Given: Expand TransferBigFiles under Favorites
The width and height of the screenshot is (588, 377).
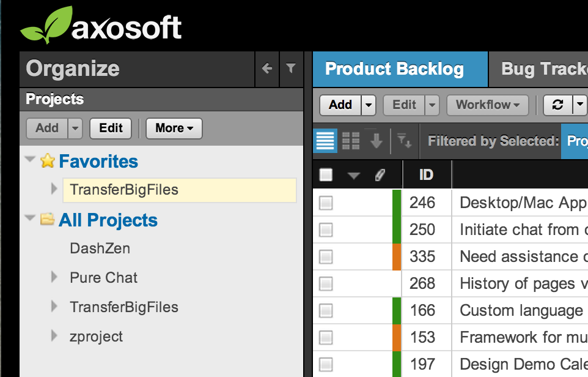Looking at the screenshot, I should click(54, 189).
